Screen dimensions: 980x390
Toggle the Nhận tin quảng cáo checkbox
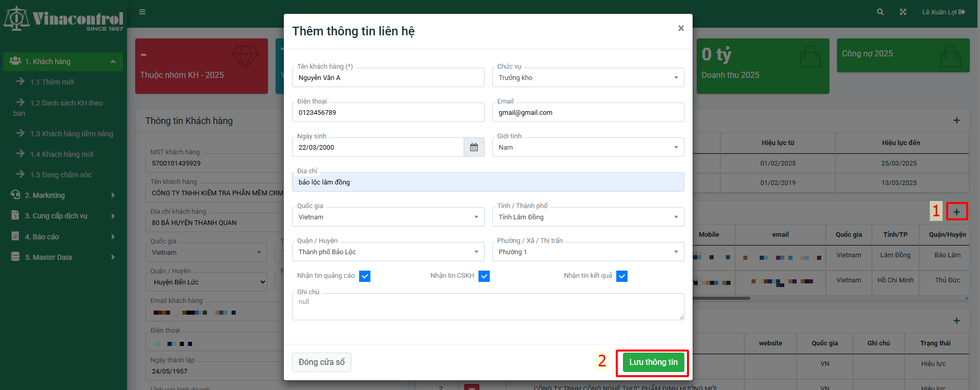coord(365,276)
